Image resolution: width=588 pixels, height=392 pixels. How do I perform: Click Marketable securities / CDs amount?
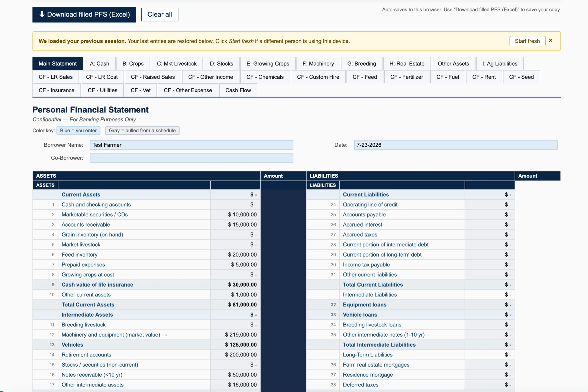235,215
